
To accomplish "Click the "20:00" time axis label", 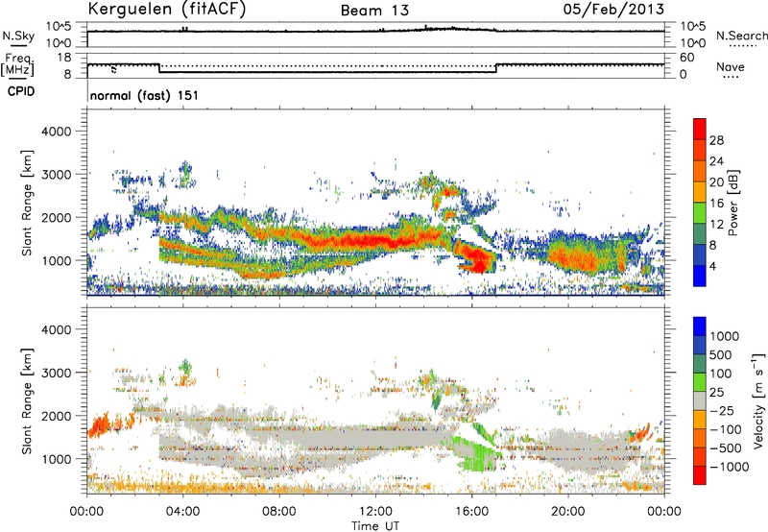I will [568, 512].
